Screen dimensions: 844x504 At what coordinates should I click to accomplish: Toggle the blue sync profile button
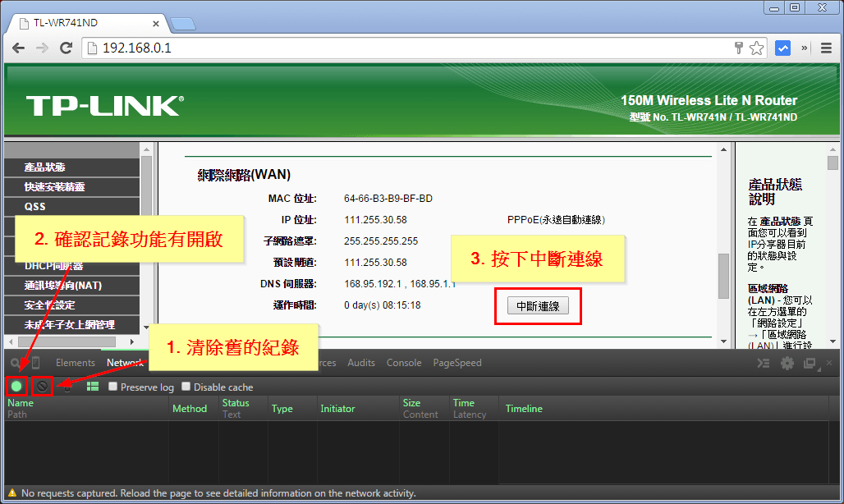tap(782, 48)
